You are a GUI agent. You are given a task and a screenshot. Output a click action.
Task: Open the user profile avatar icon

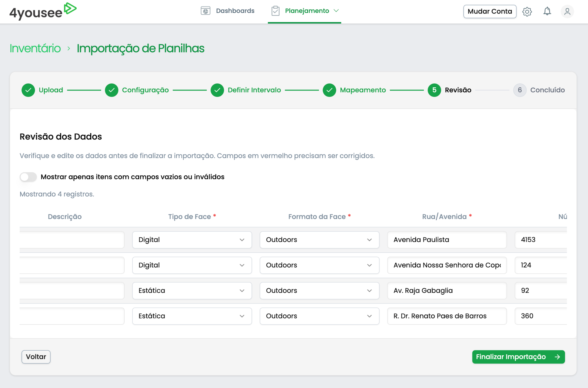(x=567, y=11)
